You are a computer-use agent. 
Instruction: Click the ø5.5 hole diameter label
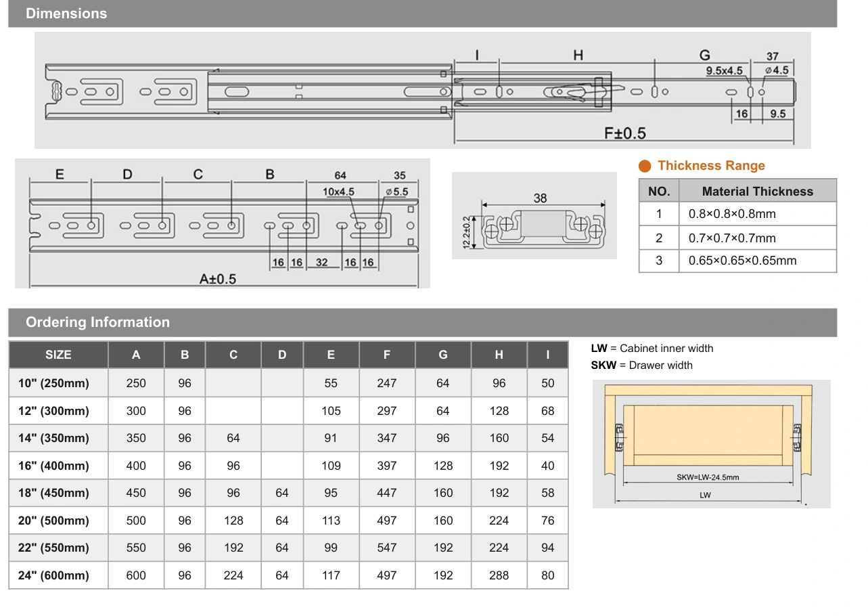click(x=397, y=192)
